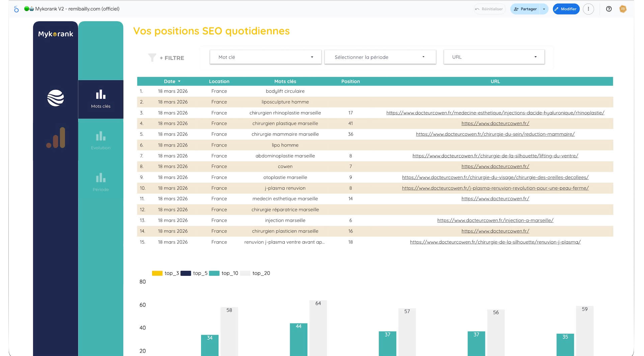Click the funnel filter icon

[152, 58]
